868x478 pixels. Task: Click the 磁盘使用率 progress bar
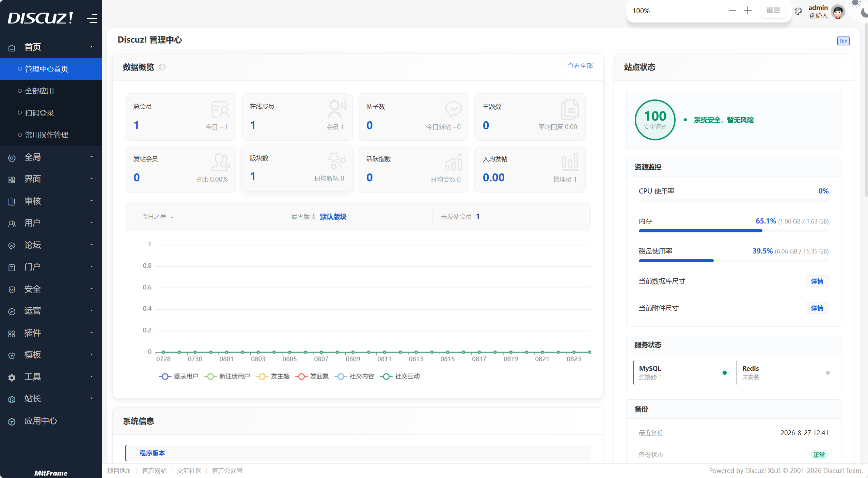click(x=733, y=261)
